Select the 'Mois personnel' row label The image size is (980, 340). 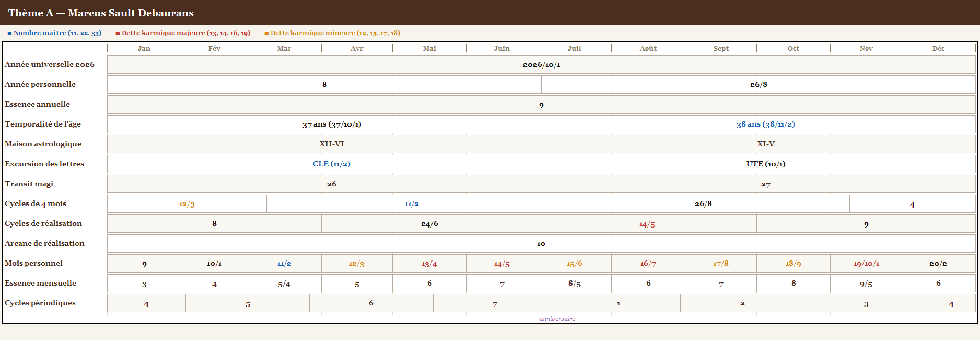33,263
